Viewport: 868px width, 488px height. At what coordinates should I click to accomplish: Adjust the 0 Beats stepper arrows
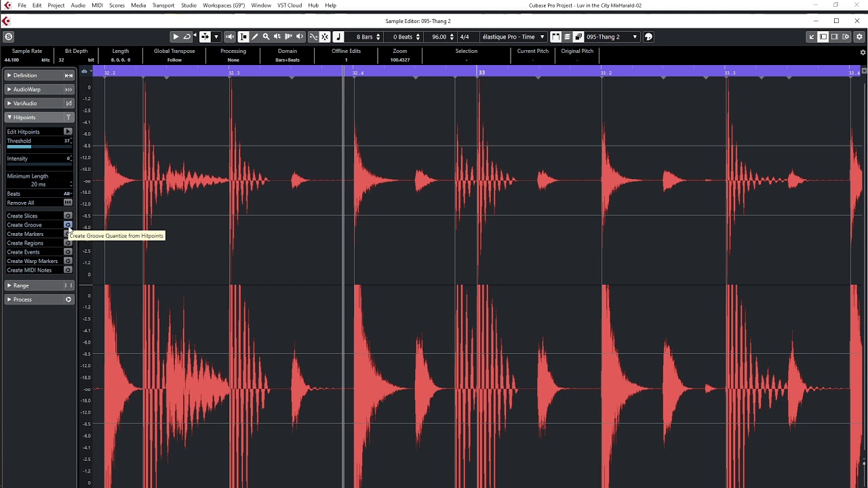418,37
